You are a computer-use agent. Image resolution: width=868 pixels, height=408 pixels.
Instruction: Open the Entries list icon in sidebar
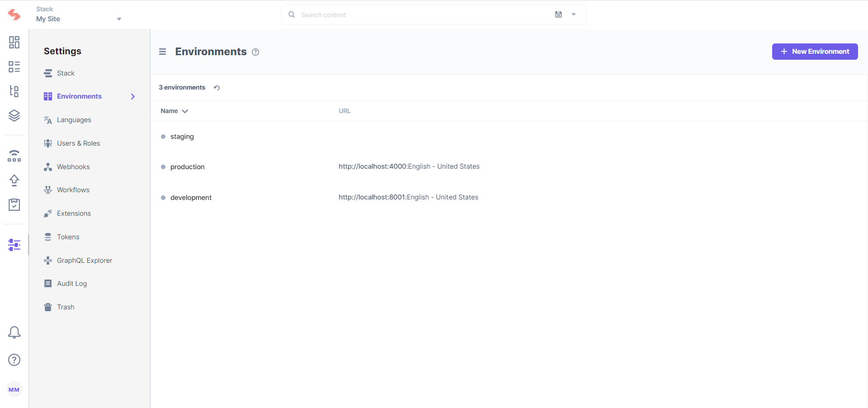[14, 66]
